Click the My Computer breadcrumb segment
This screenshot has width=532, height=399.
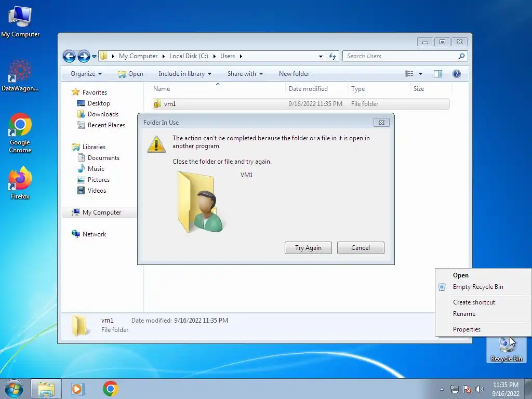[x=138, y=56]
